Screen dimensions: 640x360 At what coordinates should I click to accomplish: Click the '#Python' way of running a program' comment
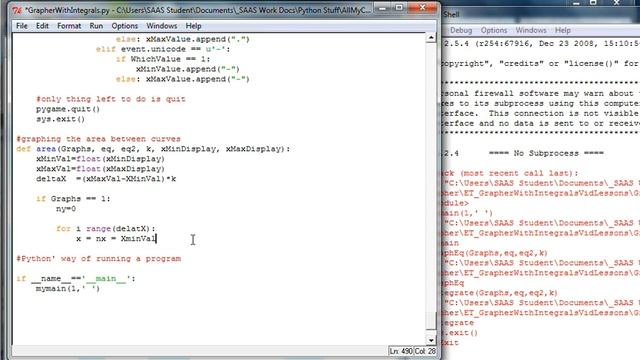[98, 259]
